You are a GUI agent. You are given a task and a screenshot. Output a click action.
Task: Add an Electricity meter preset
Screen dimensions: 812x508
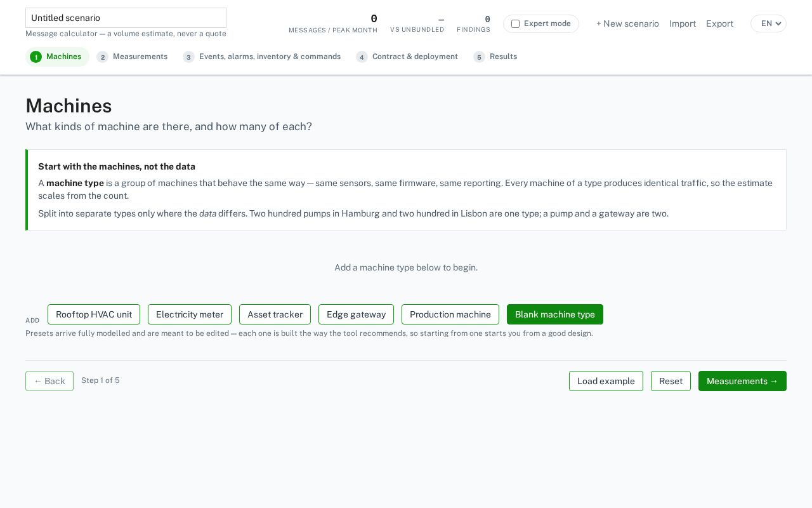190,314
